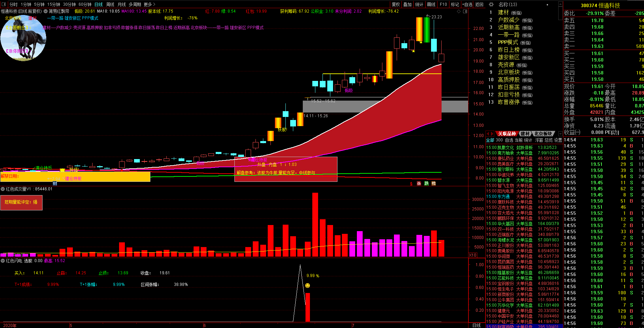The image size is (644, 328).
Task: Click the red 短期量能评定 box
Action: [x=21, y=202]
